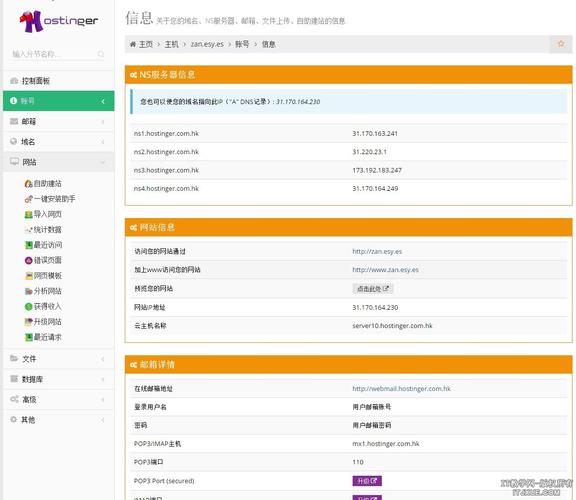Viewport: 576px width, 500px height.
Task: Click the 一键安装助手 icon
Action: [29, 199]
